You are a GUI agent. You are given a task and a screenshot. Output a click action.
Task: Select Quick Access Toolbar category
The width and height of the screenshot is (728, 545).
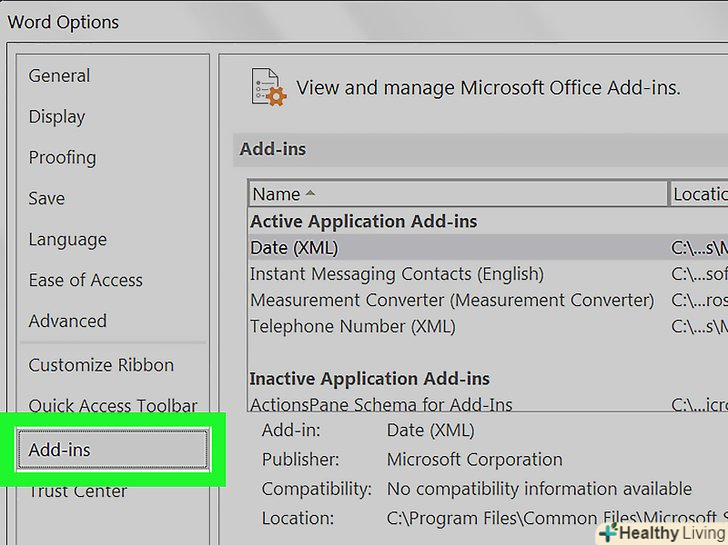coord(113,406)
